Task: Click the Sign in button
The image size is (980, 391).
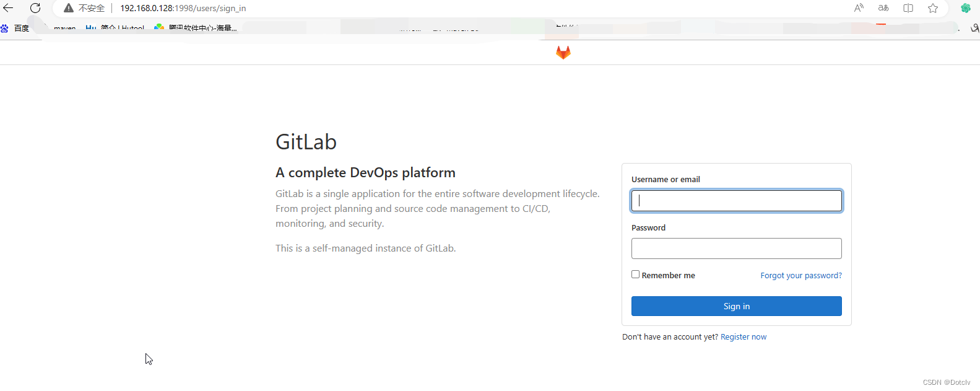Action: point(736,306)
